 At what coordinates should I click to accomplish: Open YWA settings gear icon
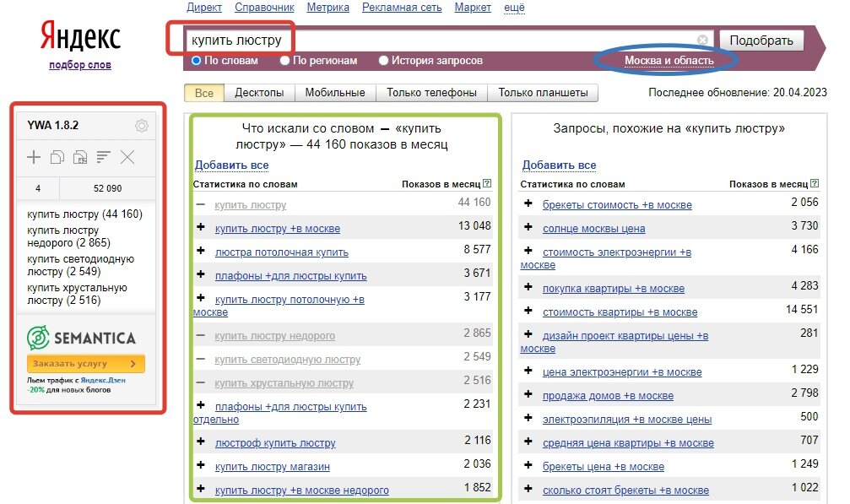click(142, 126)
